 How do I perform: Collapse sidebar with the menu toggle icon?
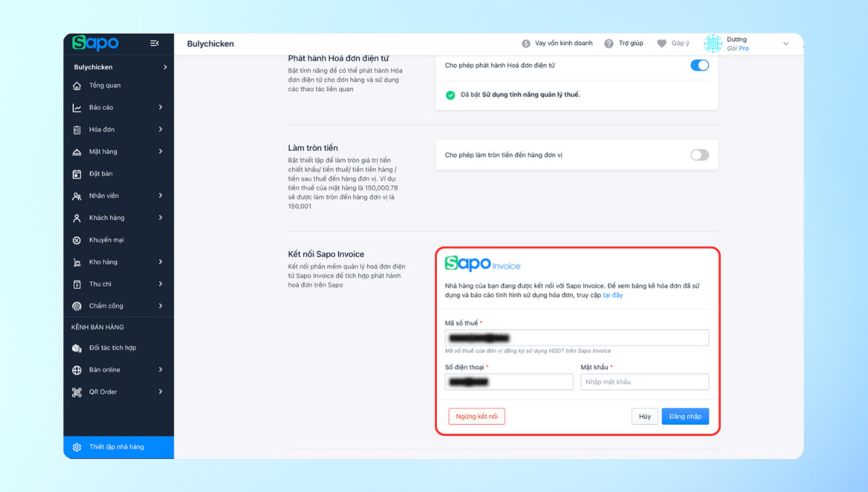(155, 43)
